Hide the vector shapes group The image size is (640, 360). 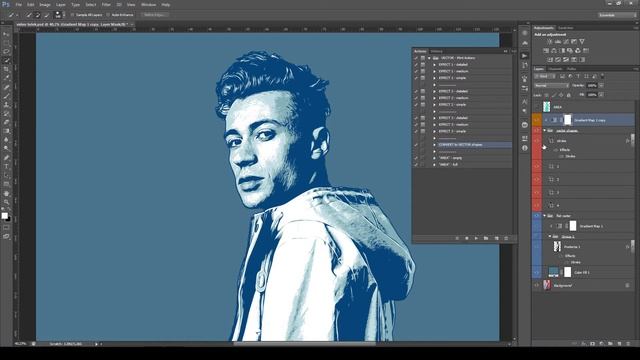[x=536, y=131]
